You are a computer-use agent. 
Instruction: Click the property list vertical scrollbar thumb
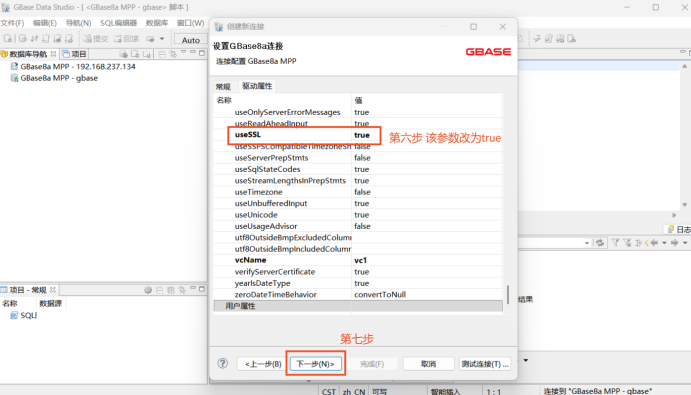click(508, 294)
